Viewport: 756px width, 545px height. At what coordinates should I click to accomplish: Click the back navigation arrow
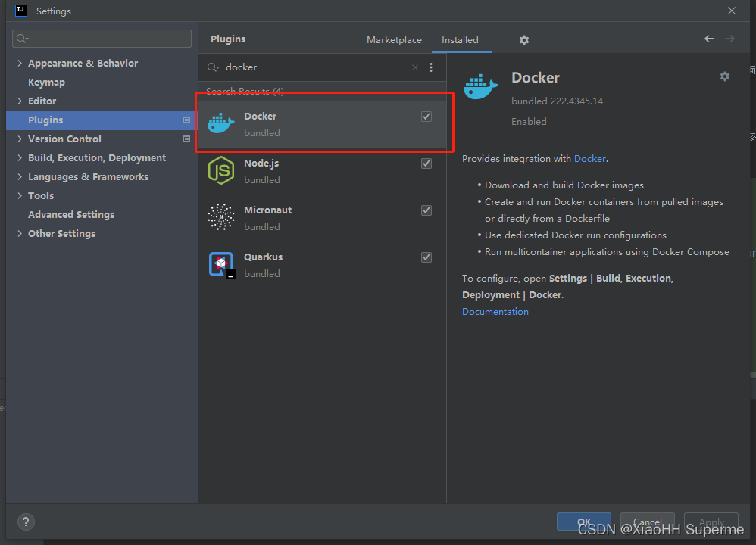(708, 39)
